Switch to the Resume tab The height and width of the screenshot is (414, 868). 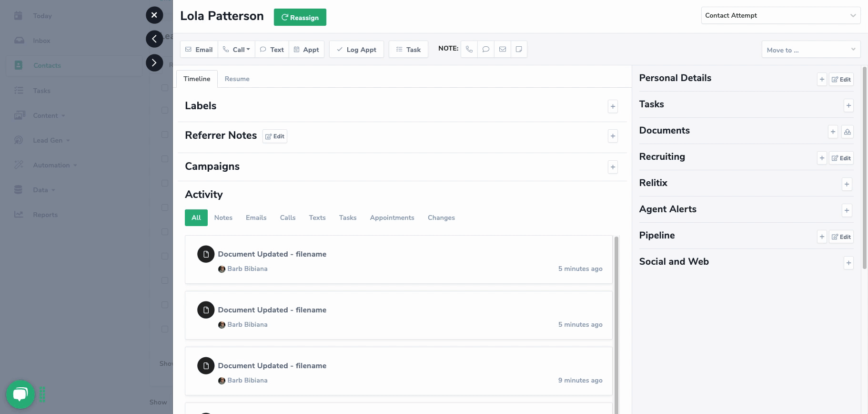pos(237,79)
